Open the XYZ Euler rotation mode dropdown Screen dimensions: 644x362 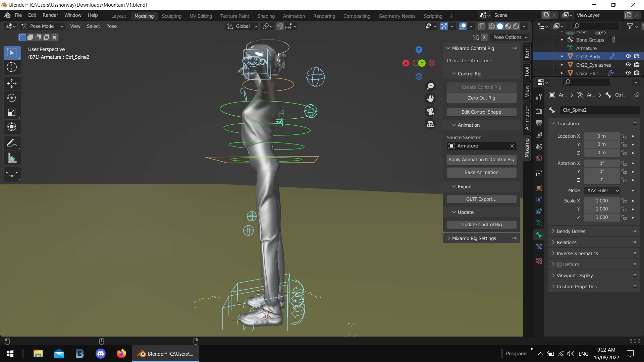click(x=602, y=190)
